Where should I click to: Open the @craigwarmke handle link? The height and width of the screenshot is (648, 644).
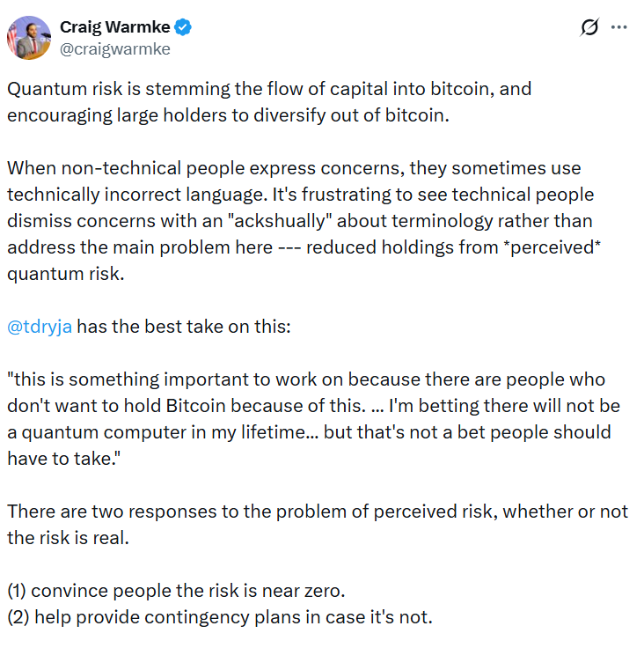click(114, 49)
